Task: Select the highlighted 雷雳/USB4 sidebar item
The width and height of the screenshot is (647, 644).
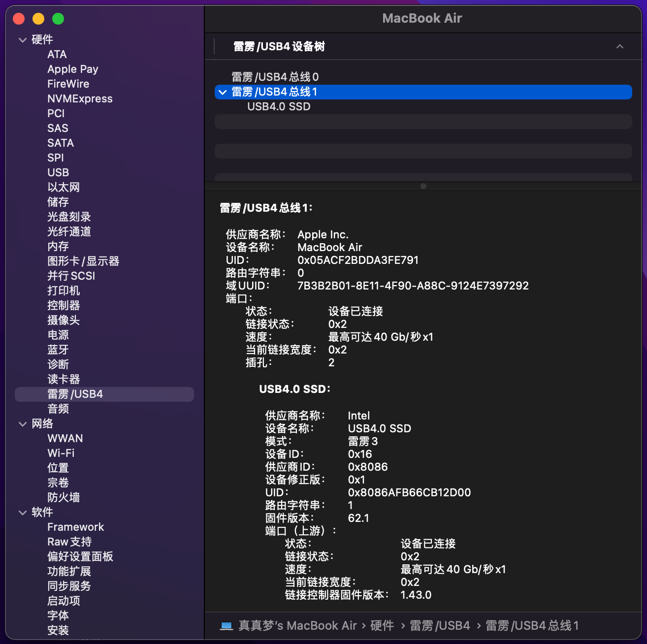Action: point(104,394)
